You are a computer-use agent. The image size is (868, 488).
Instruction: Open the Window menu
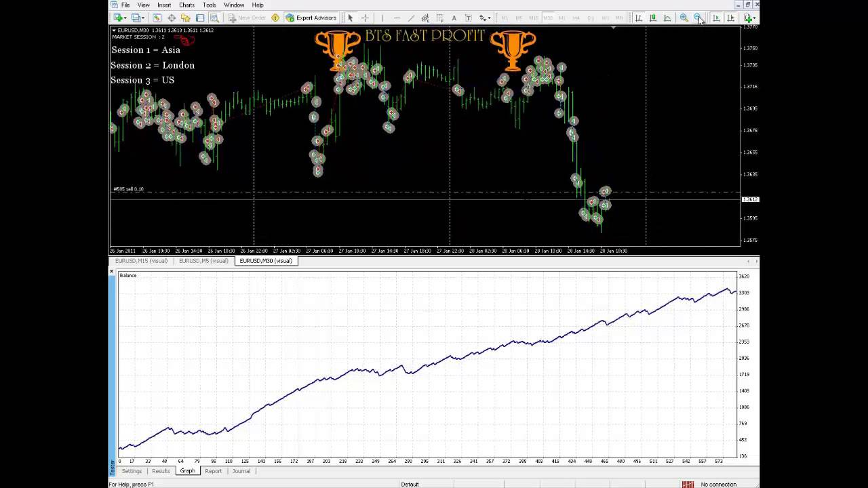(x=234, y=5)
